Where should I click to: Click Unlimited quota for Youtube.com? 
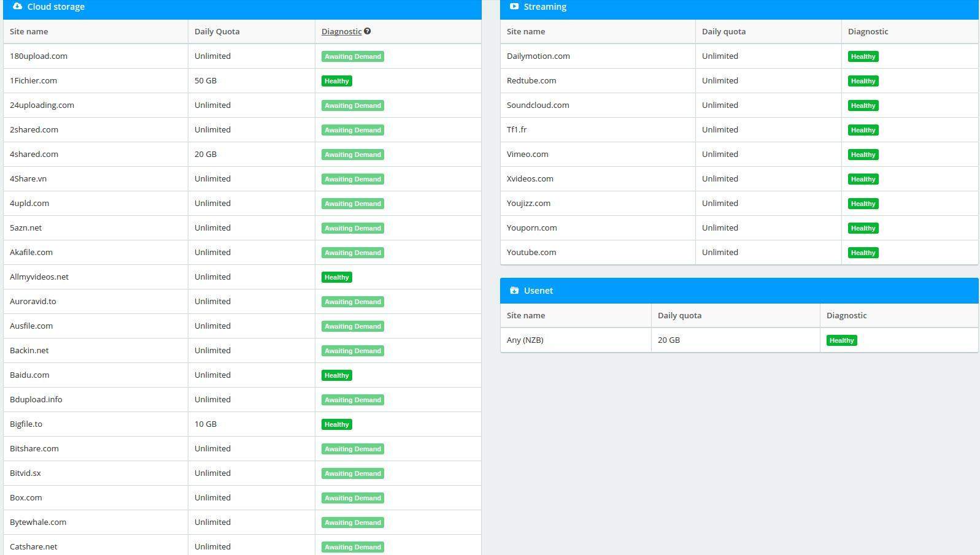pyautogui.click(x=720, y=252)
